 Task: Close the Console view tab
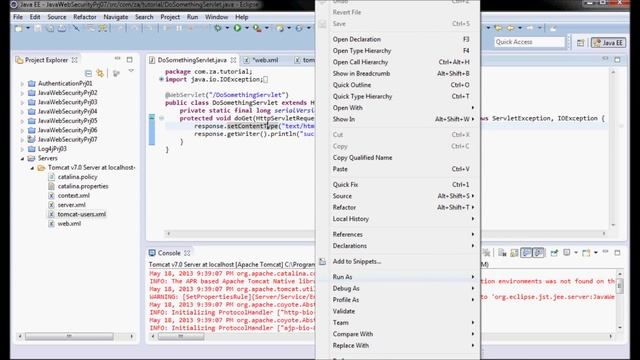pyautogui.click(x=187, y=253)
